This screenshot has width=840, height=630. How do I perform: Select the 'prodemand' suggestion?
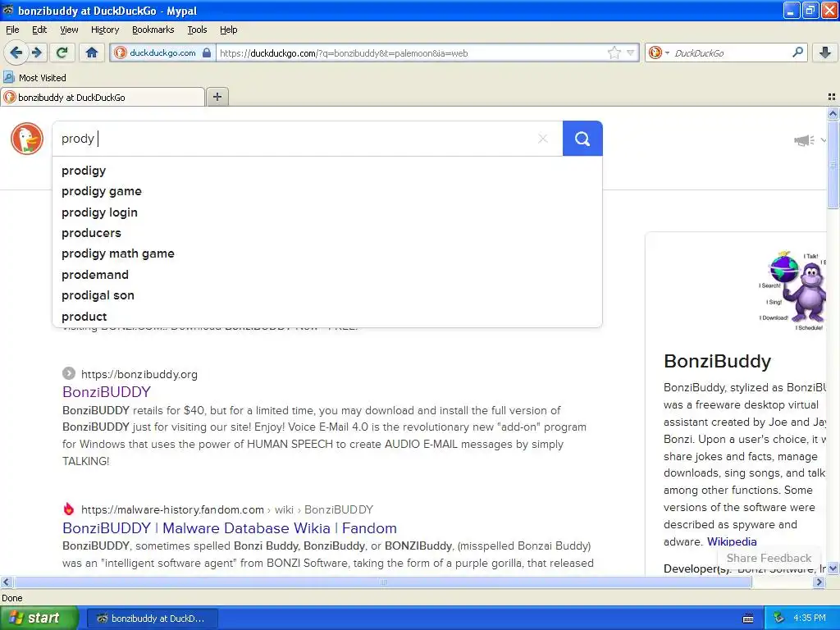[x=326, y=274]
